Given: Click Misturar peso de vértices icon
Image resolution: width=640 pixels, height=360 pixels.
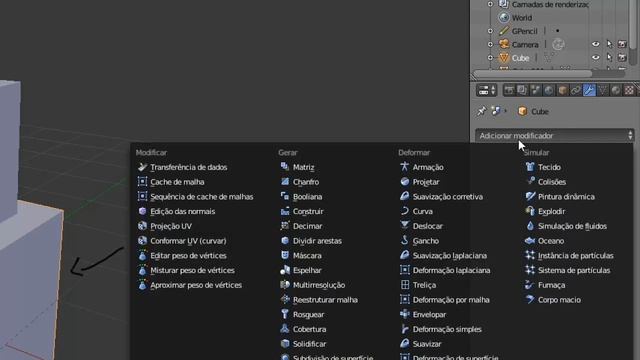Looking at the screenshot, I should (x=142, y=270).
